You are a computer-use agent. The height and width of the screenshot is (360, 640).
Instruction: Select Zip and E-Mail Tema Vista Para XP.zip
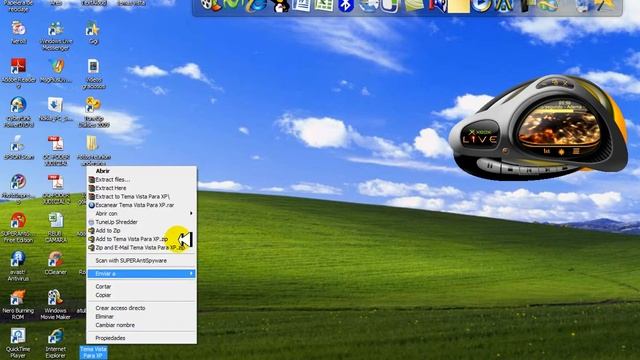[141, 248]
